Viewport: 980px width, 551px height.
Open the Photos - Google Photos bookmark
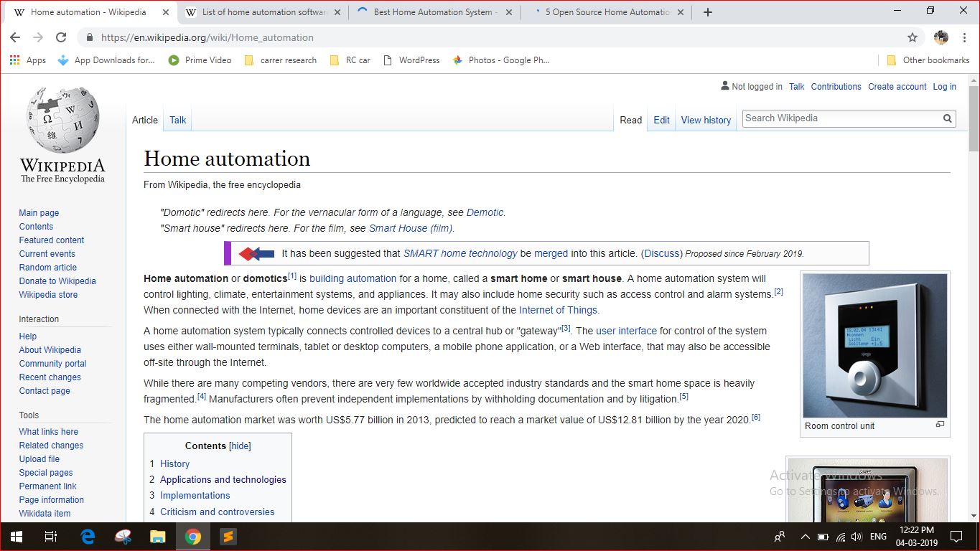tap(500, 60)
